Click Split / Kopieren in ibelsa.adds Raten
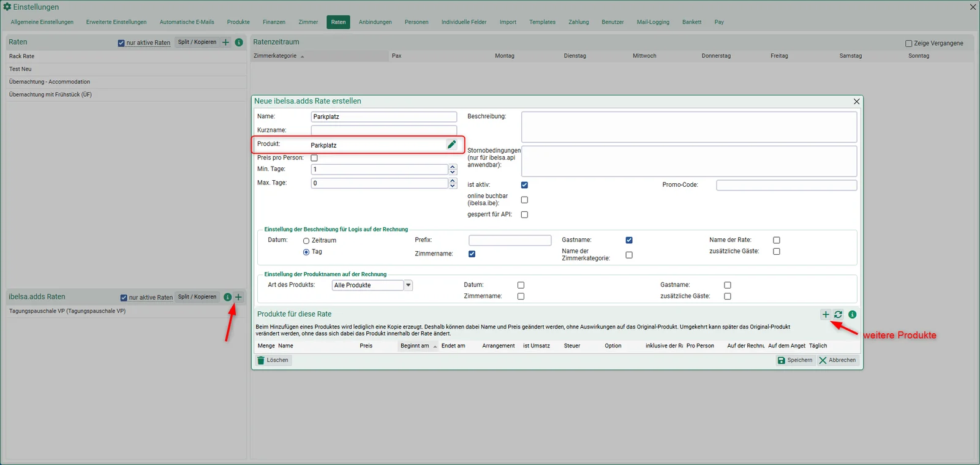This screenshot has width=980, height=465. [197, 297]
